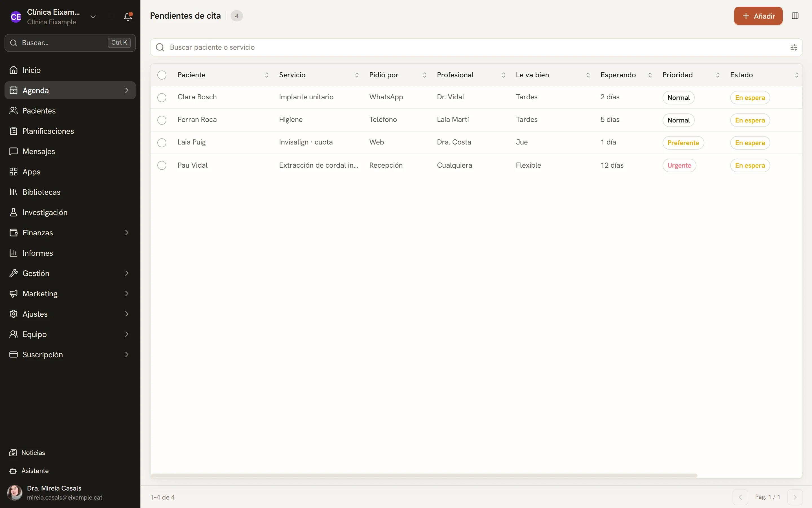Sort by the Servicio column header
Viewport: 812px width, 508px height.
[x=319, y=75]
